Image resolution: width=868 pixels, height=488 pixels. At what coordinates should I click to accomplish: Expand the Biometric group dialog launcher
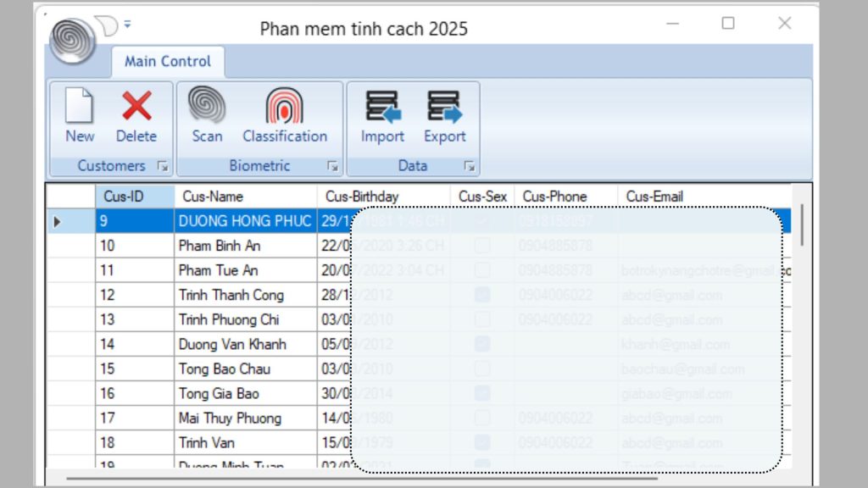[x=333, y=167]
